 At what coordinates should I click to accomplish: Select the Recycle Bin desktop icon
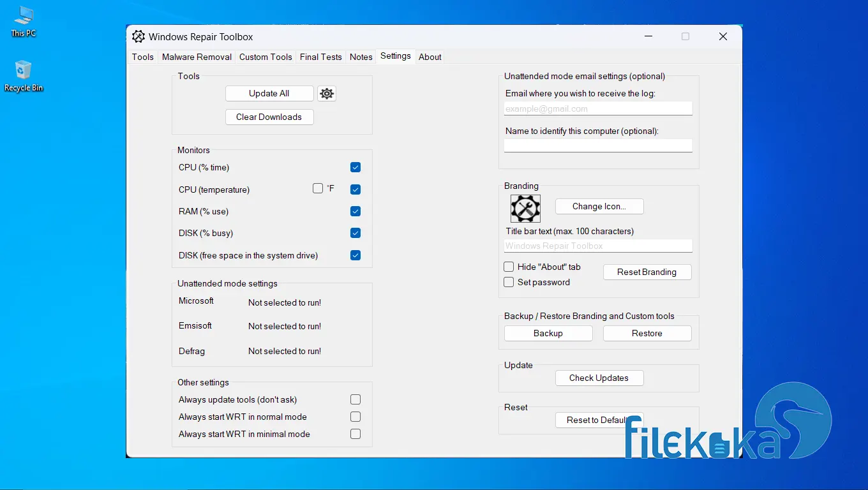tap(24, 77)
